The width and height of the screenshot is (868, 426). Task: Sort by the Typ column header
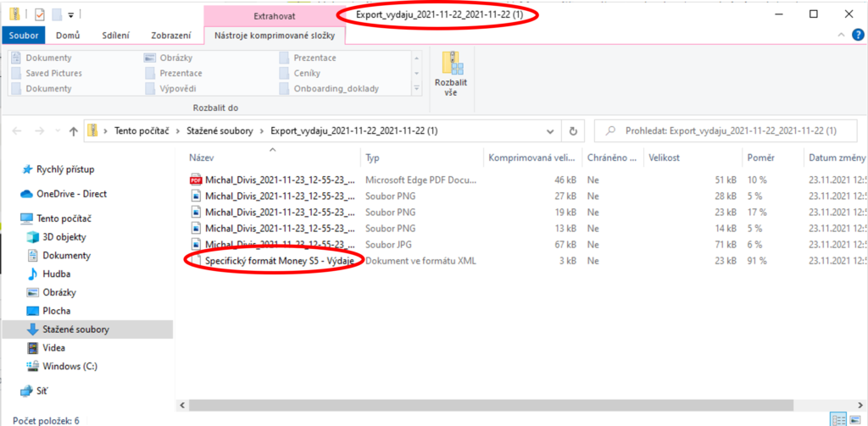point(373,158)
